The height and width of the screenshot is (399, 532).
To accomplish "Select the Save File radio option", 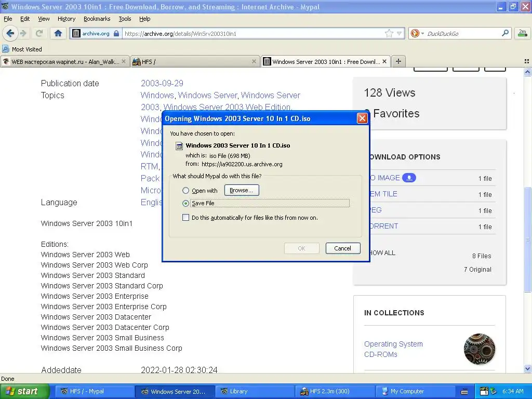I will tap(185, 203).
